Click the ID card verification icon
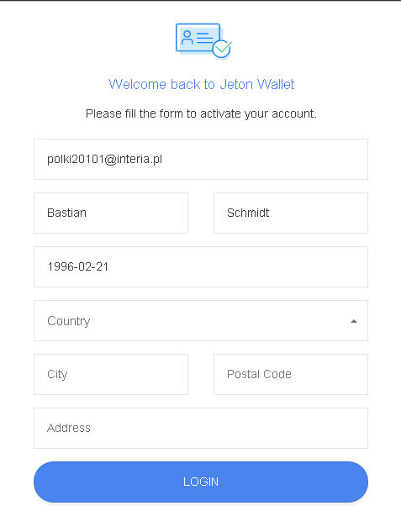This screenshot has height=532, width=401. 203,40
